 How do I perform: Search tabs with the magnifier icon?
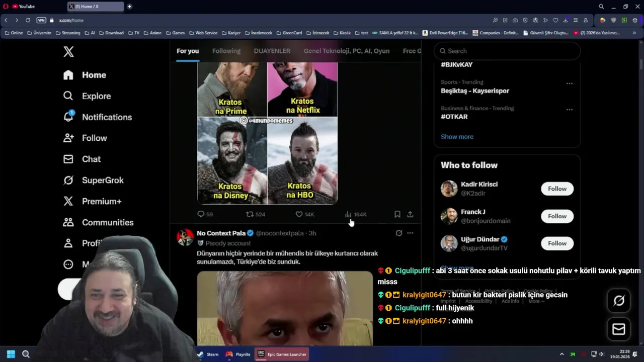(x=601, y=7)
